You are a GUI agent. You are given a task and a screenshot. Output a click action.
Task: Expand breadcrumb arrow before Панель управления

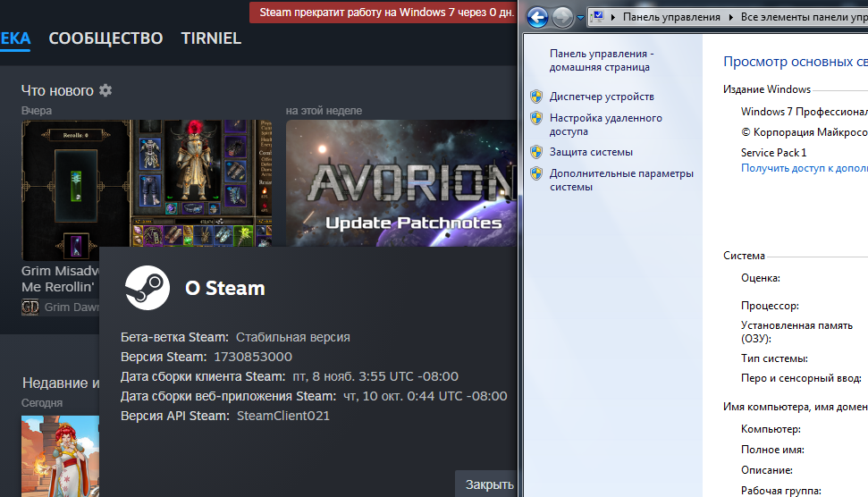613,17
